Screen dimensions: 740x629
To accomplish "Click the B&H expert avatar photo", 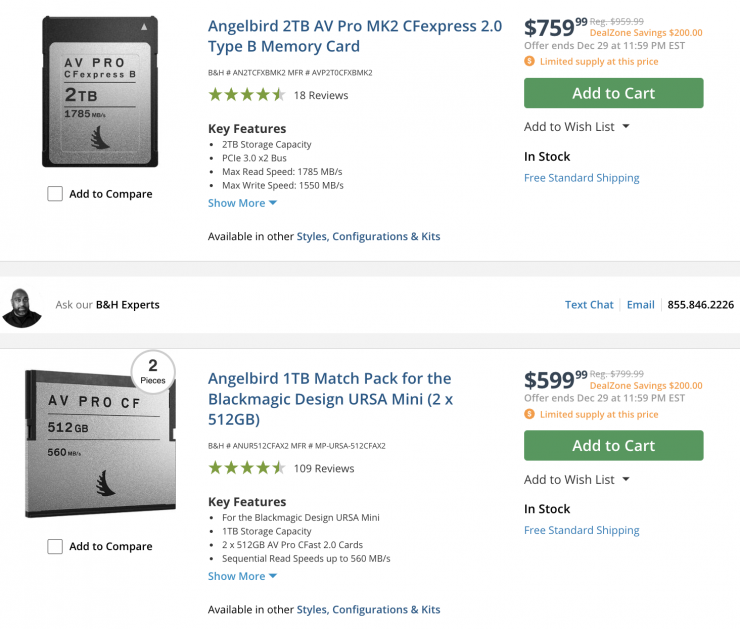I will point(22,306).
